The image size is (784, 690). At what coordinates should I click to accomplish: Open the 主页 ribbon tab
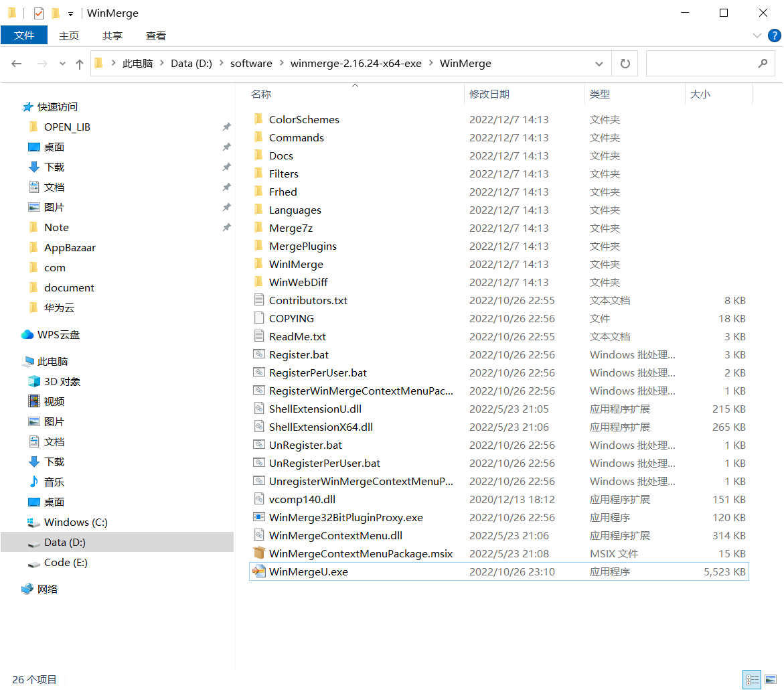pos(69,36)
